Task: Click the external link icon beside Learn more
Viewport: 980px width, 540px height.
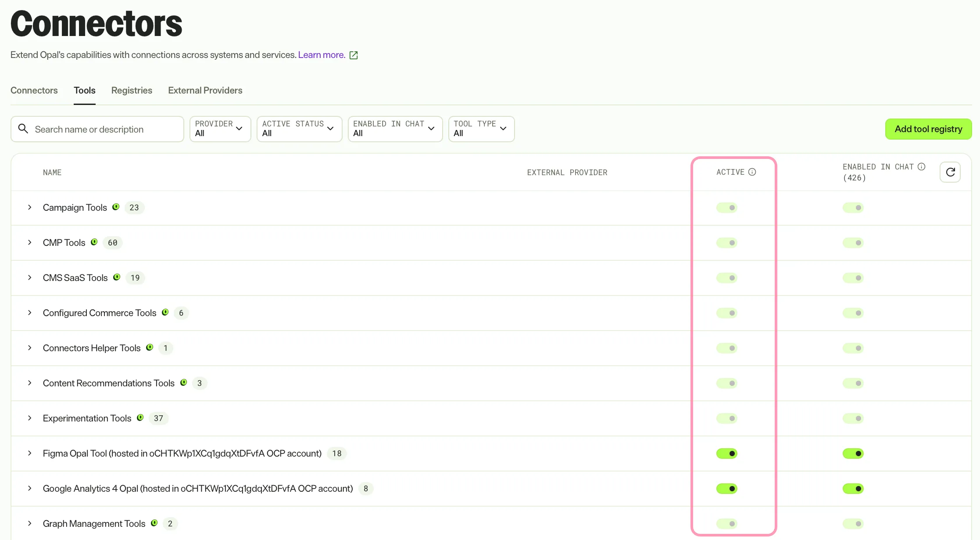Action: pos(354,55)
